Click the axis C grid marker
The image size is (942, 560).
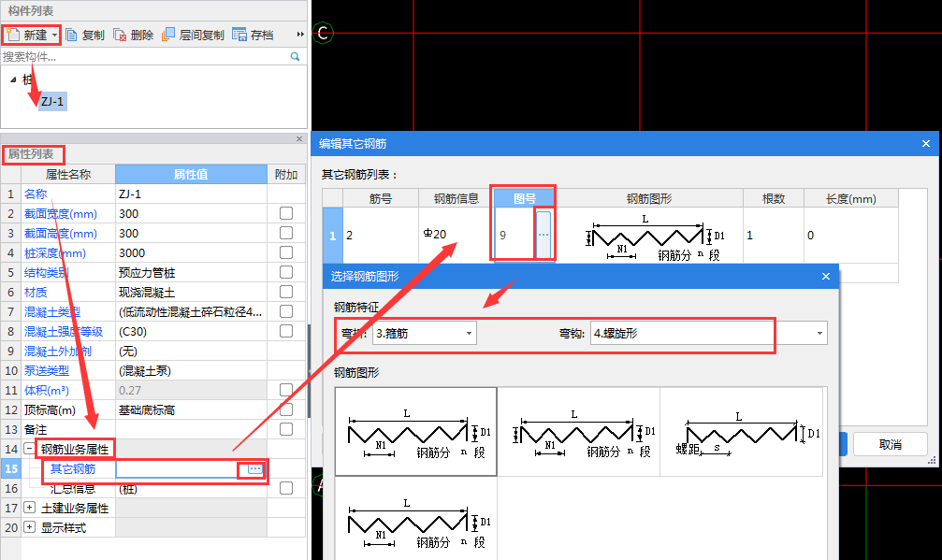[x=324, y=33]
